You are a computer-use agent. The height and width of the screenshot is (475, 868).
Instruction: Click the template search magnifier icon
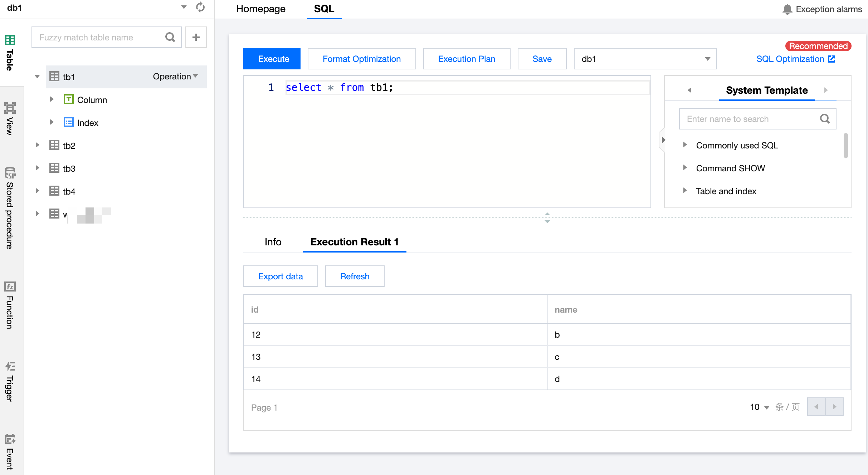pyautogui.click(x=825, y=119)
